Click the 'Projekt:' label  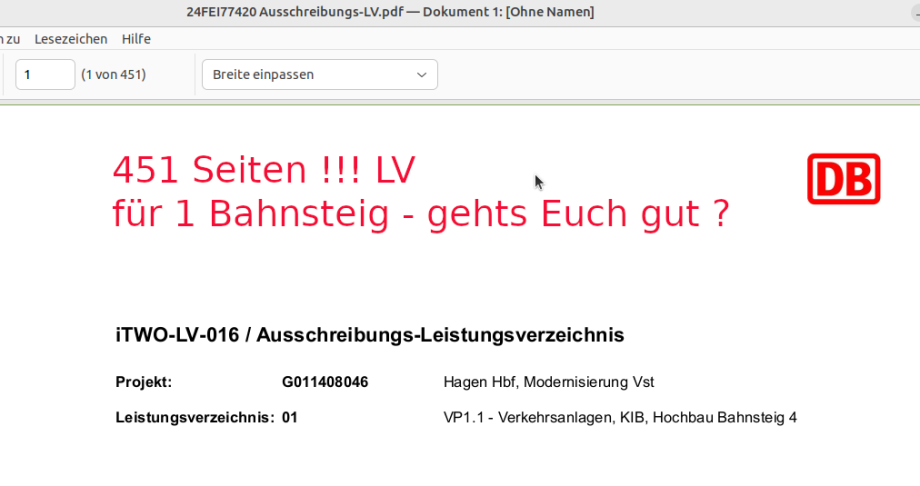[144, 382]
